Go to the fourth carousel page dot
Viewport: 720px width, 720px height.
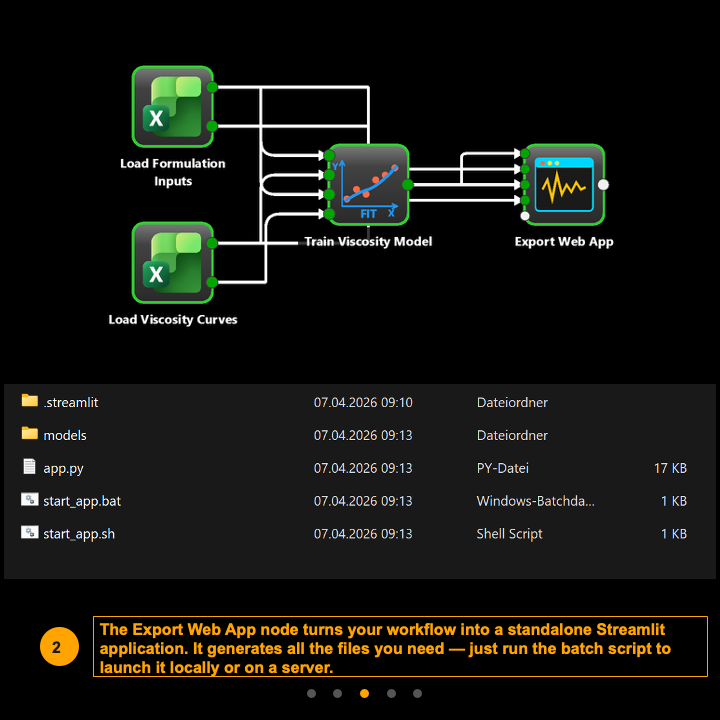pyautogui.click(x=391, y=693)
